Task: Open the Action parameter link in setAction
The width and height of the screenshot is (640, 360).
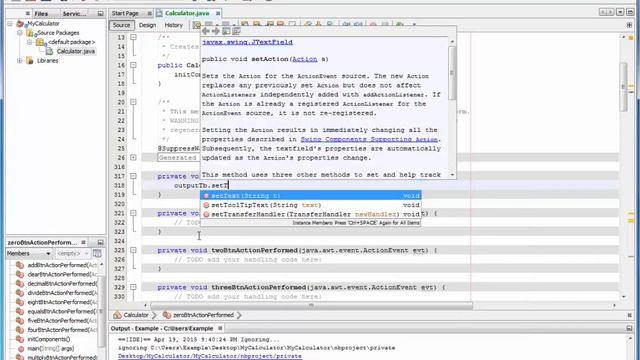Action: pyautogui.click(x=304, y=59)
